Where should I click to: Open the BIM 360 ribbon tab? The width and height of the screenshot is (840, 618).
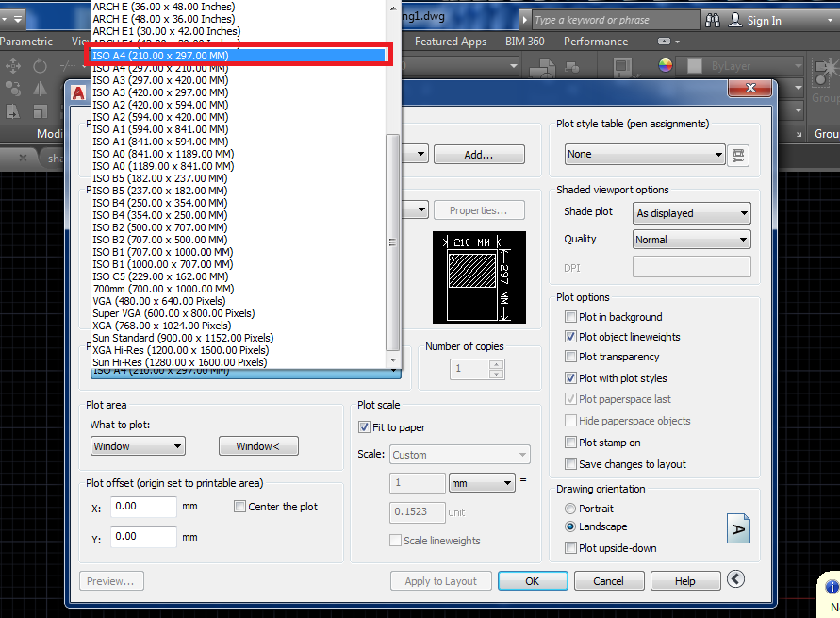524,42
